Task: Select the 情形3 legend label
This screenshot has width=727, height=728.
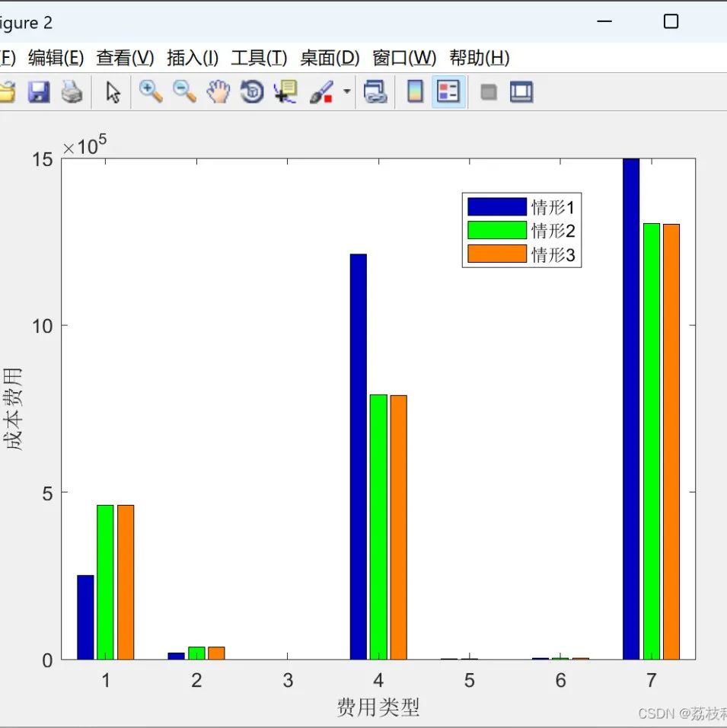Action: pos(553,254)
